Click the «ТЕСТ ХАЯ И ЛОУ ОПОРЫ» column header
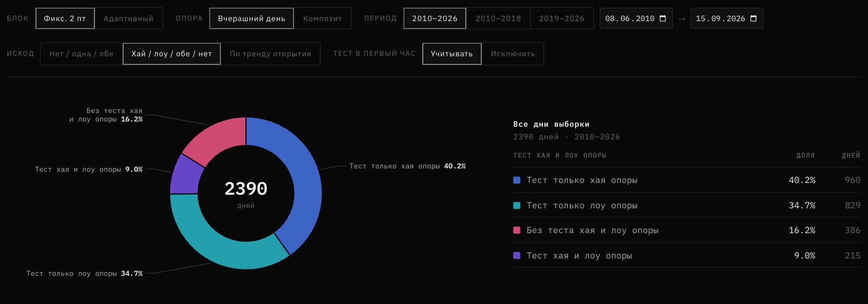Screen dimensions: 868x304 (560, 155)
